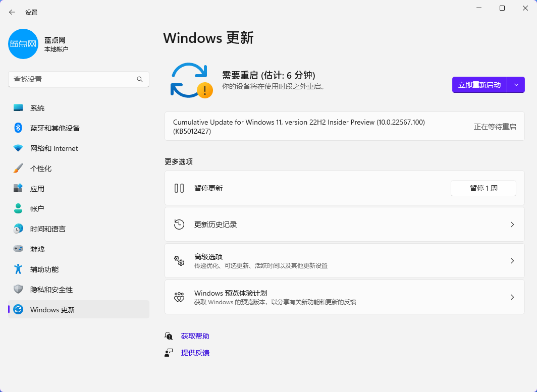Screen dimensions: 537x392
Task: Open 高级选项 via its chevron
Action: coord(512,261)
